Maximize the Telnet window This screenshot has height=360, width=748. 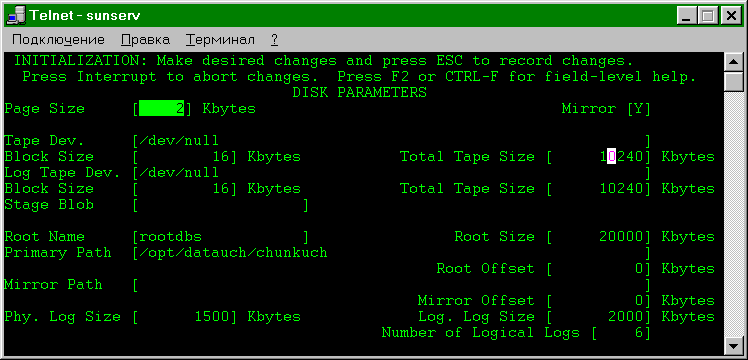coord(708,16)
